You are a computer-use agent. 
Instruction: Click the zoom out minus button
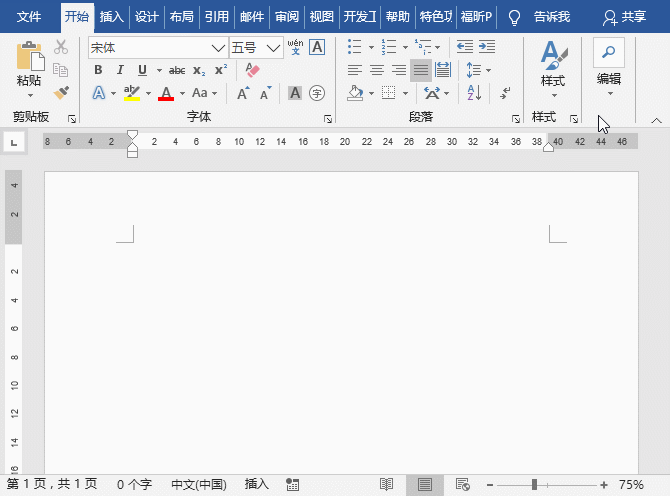point(490,485)
